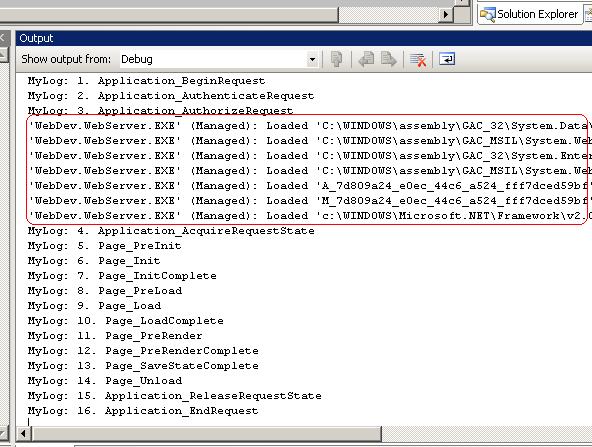Click the Solution Explorer magnifier folder icon

click(487, 14)
